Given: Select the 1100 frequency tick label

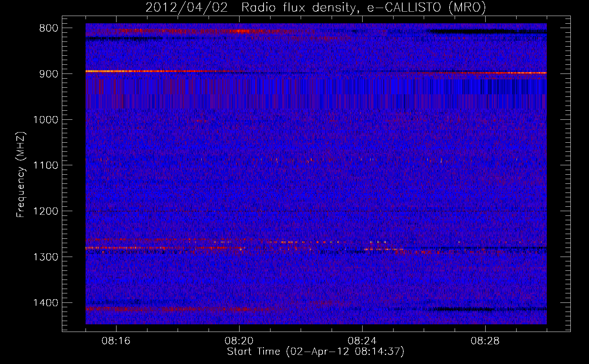Looking at the screenshot, I should point(46,166).
